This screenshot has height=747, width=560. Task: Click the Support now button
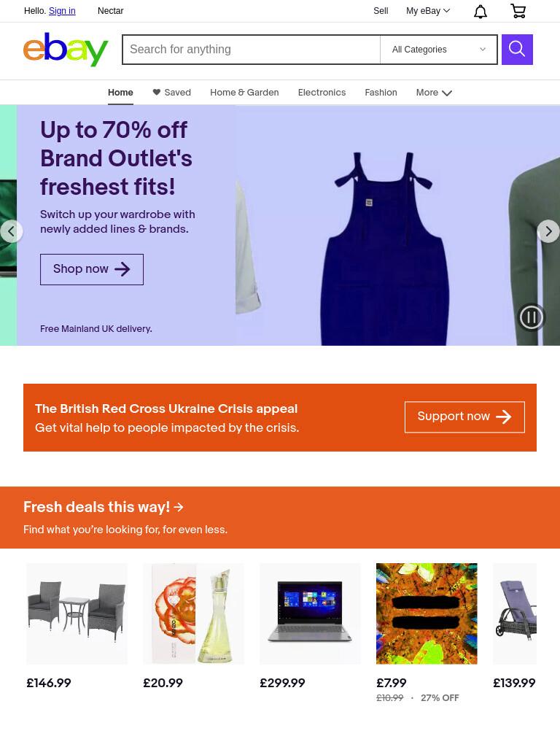[x=464, y=417]
